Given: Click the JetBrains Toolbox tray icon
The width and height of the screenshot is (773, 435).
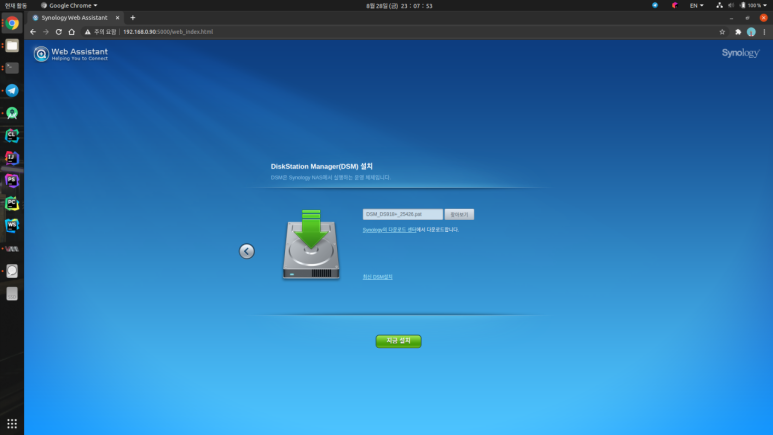Looking at the screenshot, I should [675, 5].
